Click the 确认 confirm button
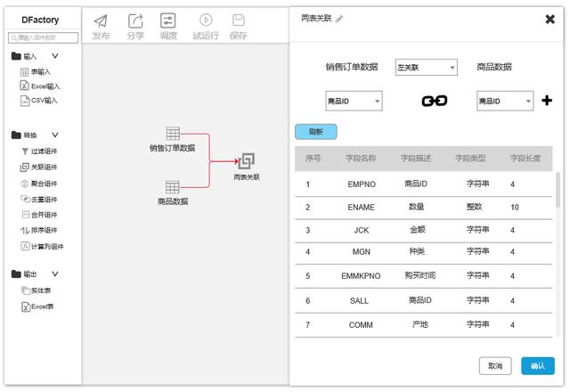 538,366
